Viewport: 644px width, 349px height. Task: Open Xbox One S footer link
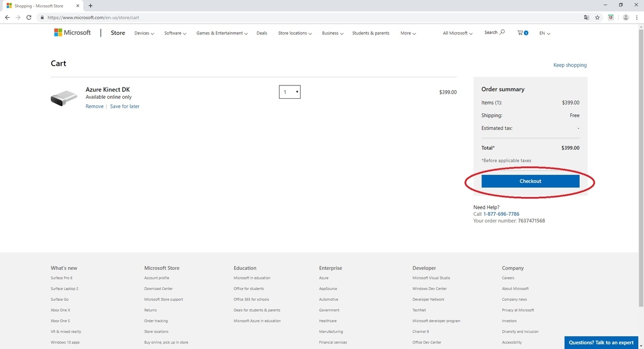coord(60,321)
